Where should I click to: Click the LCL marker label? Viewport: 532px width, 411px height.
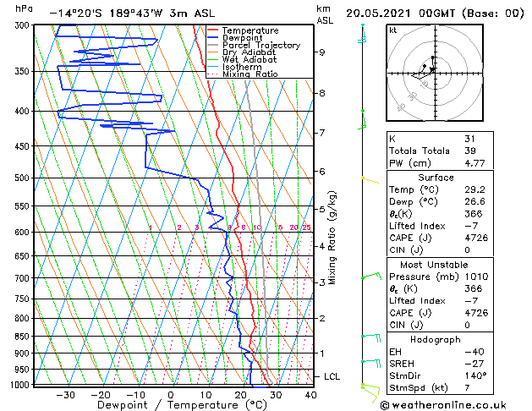(332, 377)
